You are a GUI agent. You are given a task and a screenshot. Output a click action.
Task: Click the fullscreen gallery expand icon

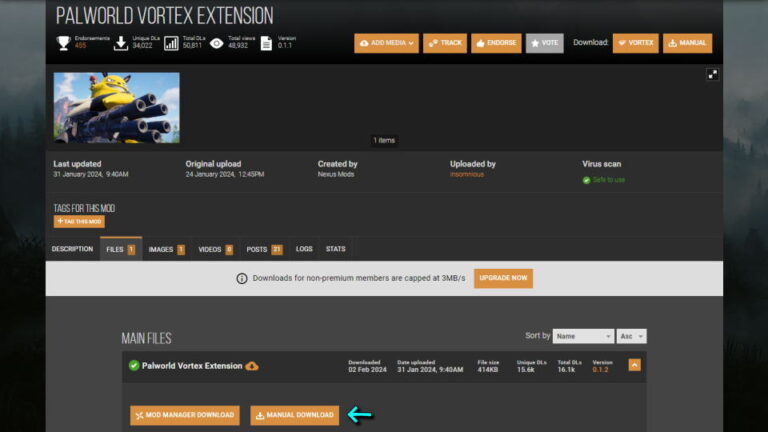[x=712, y=74]
